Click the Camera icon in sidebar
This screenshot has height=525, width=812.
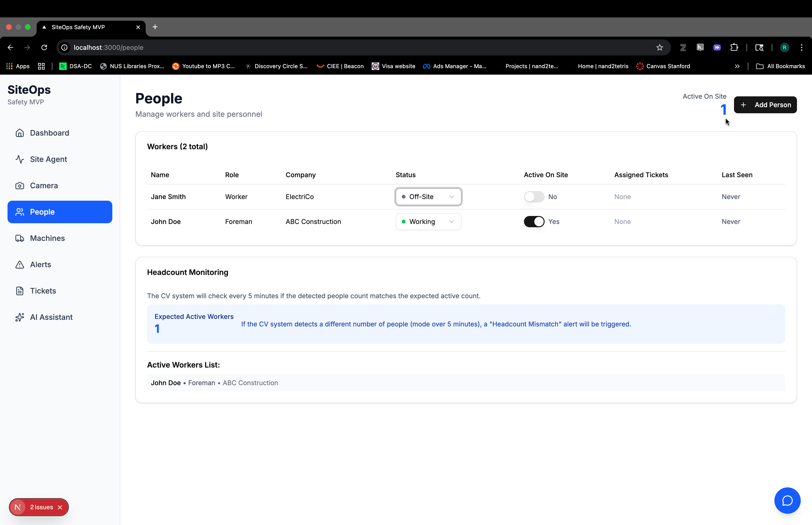click(x=20, y=185)
